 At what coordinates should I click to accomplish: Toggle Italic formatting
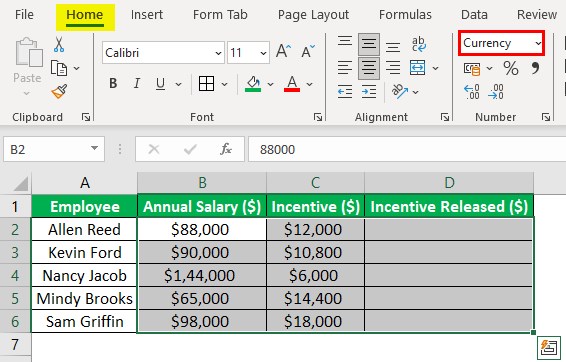pyautogui.click(x=136, y=84)
